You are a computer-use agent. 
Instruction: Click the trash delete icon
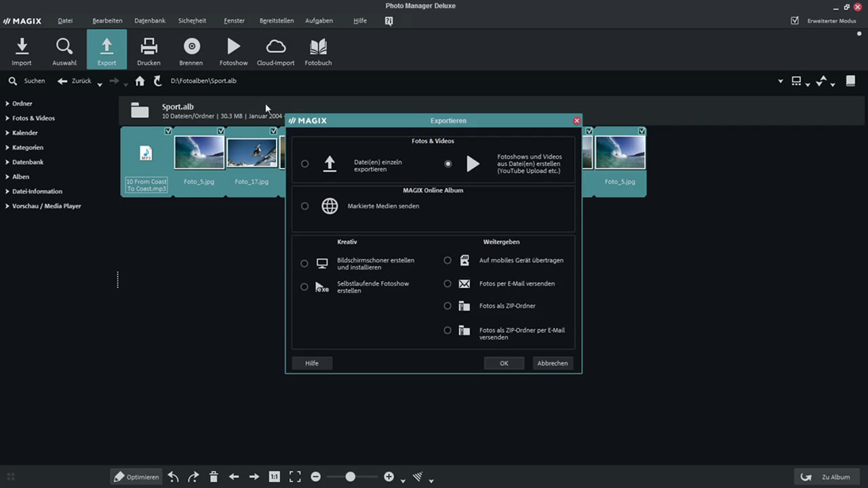click(x=214, y=476)
